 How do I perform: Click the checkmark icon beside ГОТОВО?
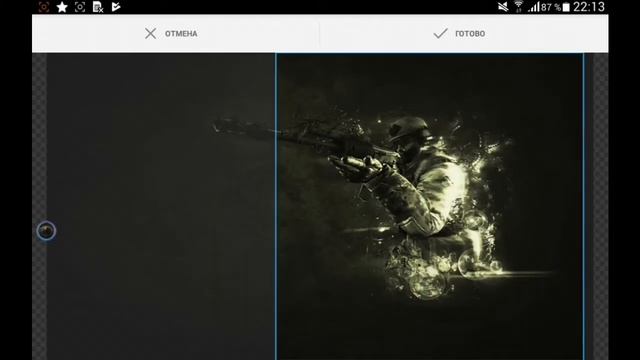click(440, 33)
